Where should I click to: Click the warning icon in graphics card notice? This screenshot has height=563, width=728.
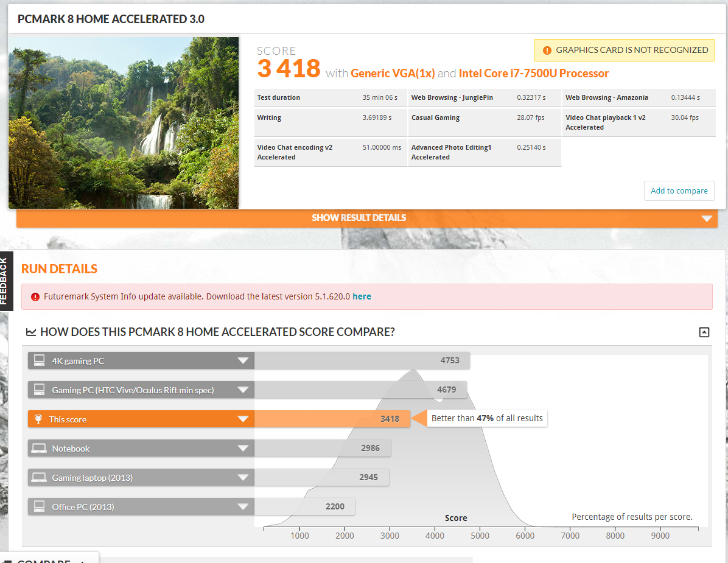tap(547, 50)
